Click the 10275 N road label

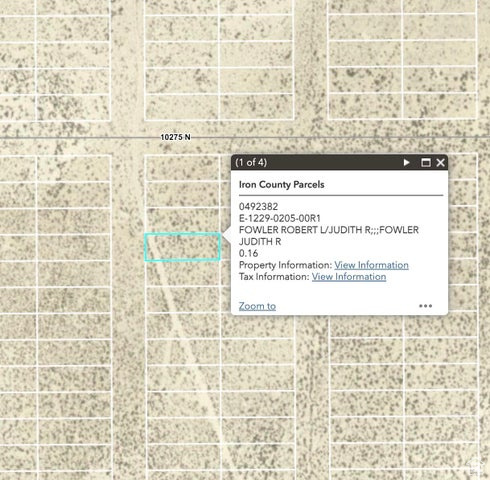(x=175, y=137)
